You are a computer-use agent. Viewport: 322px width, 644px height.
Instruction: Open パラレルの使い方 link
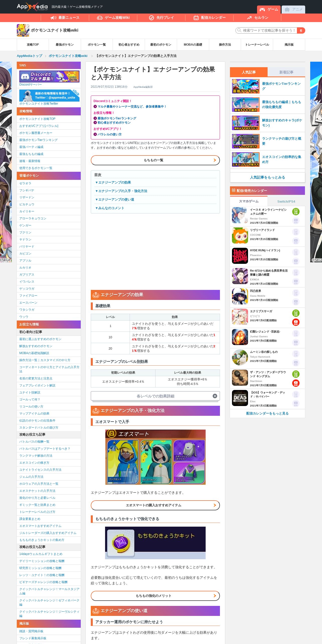[x=110, y=134]
